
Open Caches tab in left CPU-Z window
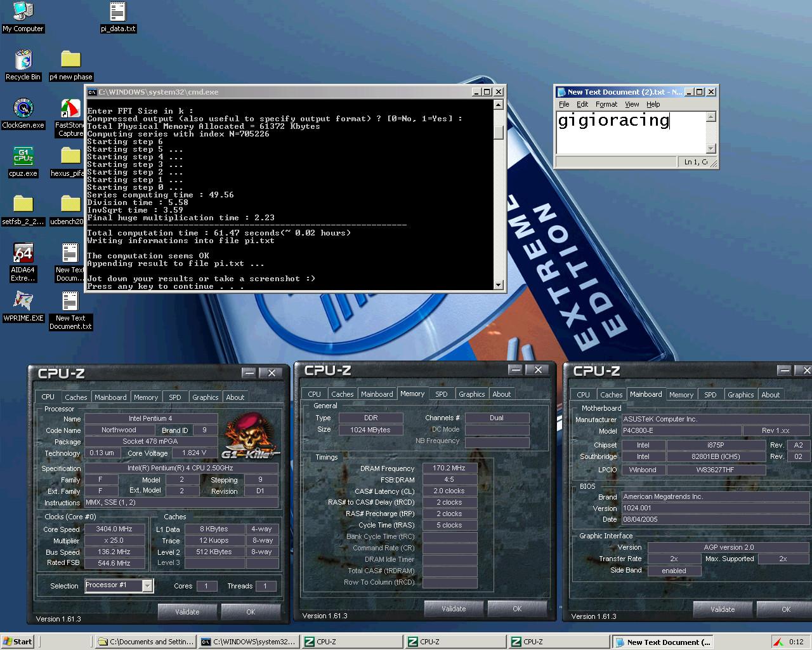click(75, 397)
